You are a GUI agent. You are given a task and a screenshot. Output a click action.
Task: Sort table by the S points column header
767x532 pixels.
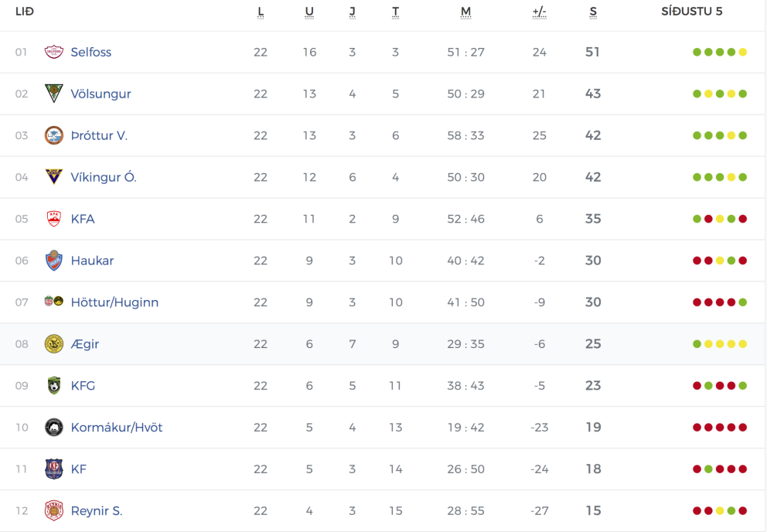point(593,12)
